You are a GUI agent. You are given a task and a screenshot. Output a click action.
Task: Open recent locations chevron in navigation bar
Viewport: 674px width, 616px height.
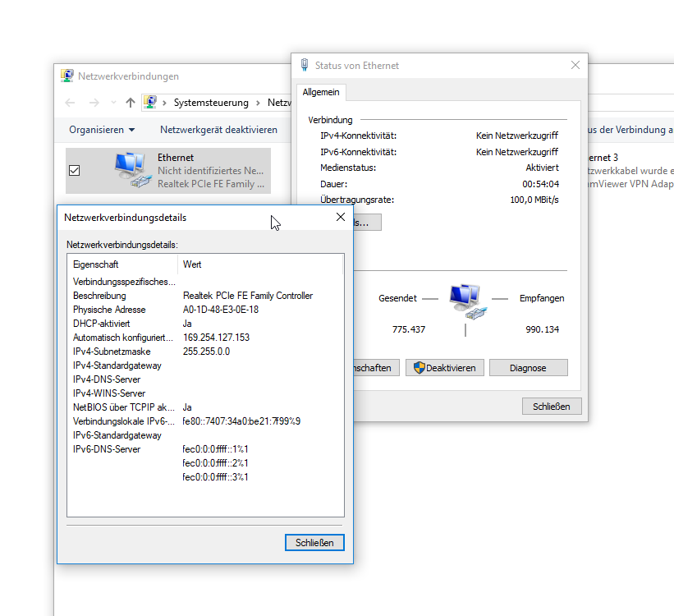[113, 103]
